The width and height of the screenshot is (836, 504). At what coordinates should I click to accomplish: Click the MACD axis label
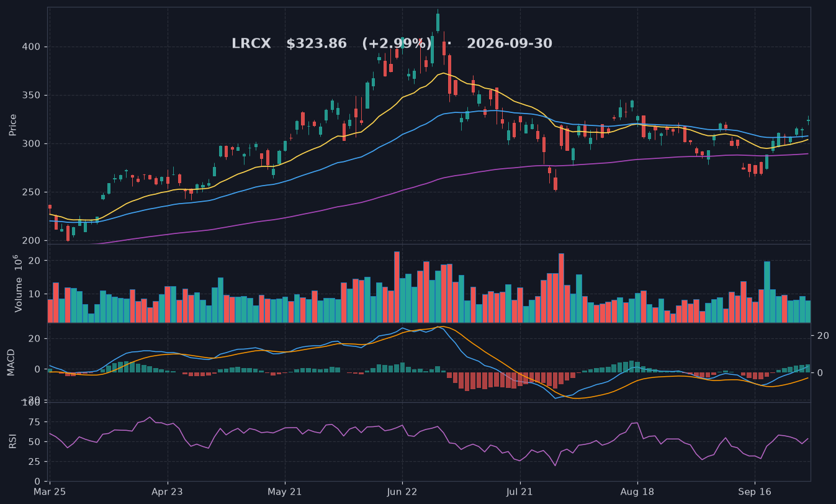click(x=11, y=362)
